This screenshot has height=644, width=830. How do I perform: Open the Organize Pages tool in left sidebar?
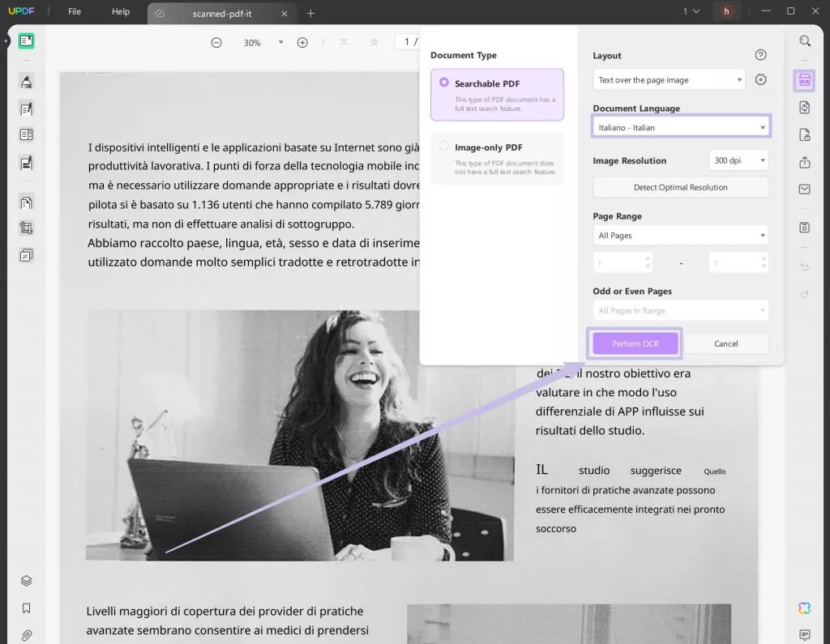[26, 203]
